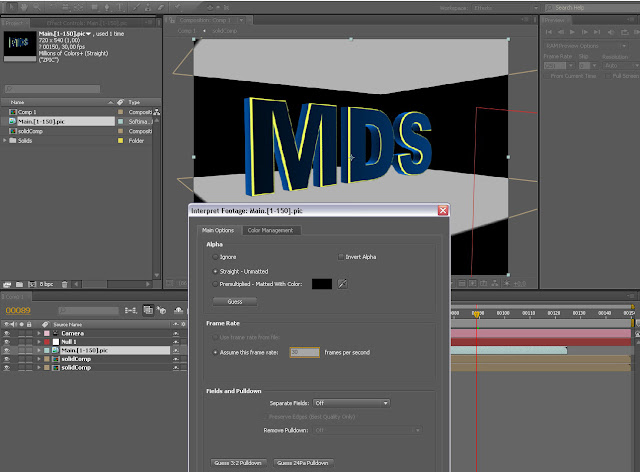Toggle loop option in Preview panel

624,32
